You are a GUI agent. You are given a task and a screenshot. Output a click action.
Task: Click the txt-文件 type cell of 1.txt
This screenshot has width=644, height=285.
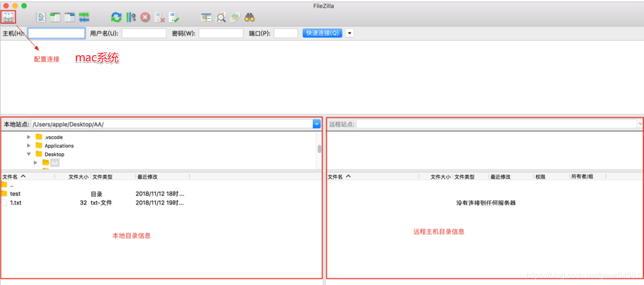(x=101, y=202)
